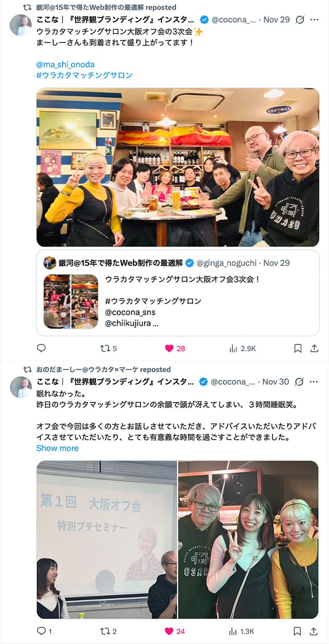Viewport: 329px width, 644px height.
Task: View analytics showing 2.9K views
Action: click(242, 348)
